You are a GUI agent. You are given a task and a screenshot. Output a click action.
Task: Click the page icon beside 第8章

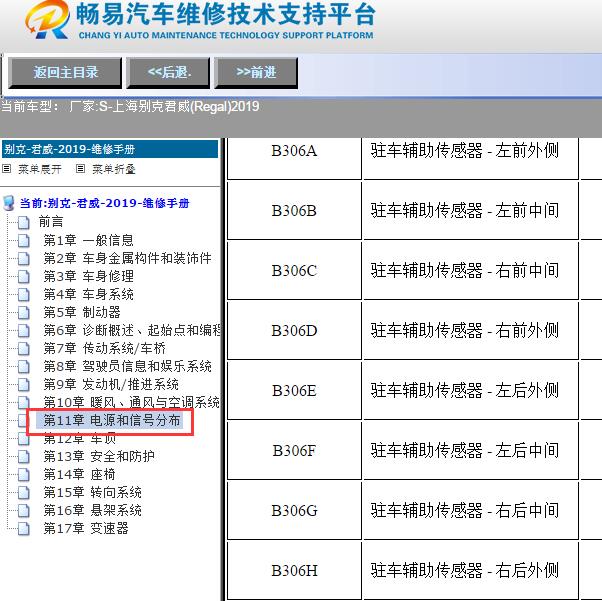coord(24,367)
